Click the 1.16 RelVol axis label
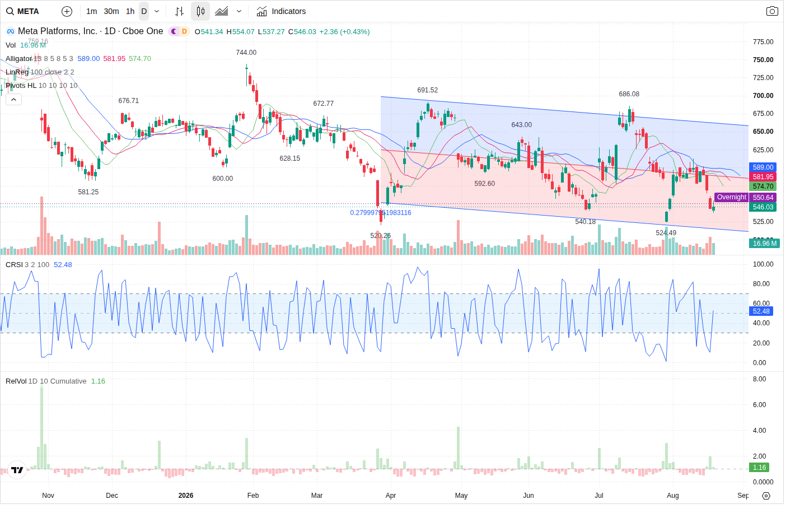Image resolution: width=795 pixels, height=532 pixels. 760,468
